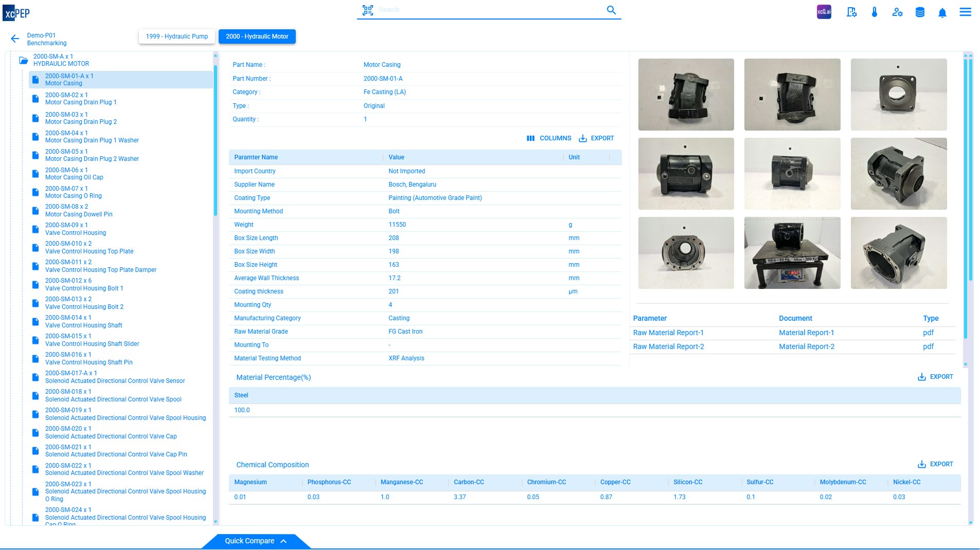
Task: Click file icon for Motor Casing O Ring
Action: [x=35, y=192]
